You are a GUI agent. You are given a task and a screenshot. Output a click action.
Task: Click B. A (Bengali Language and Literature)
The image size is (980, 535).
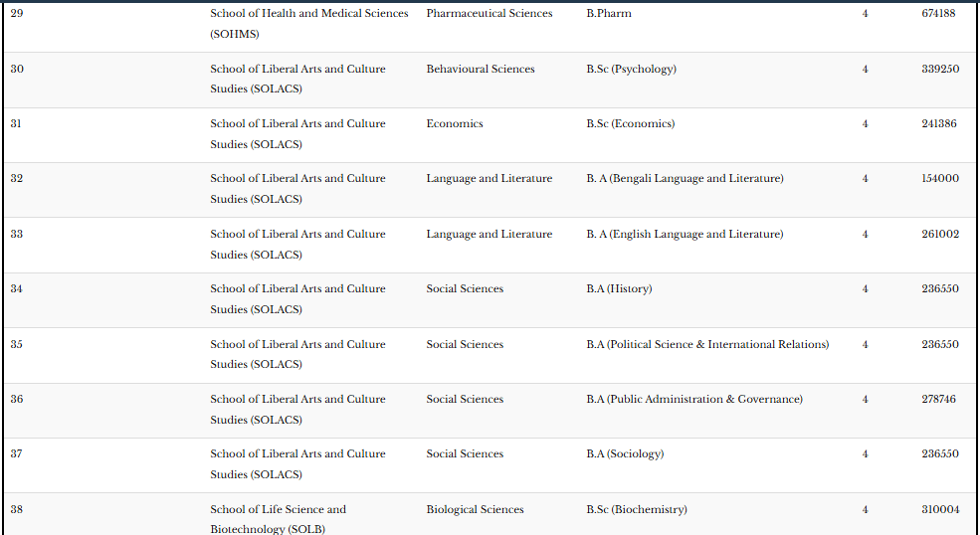tap(685, 179)
